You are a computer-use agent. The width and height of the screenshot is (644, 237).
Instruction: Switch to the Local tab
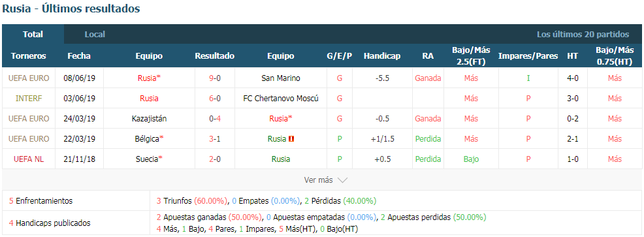(95, 35)
